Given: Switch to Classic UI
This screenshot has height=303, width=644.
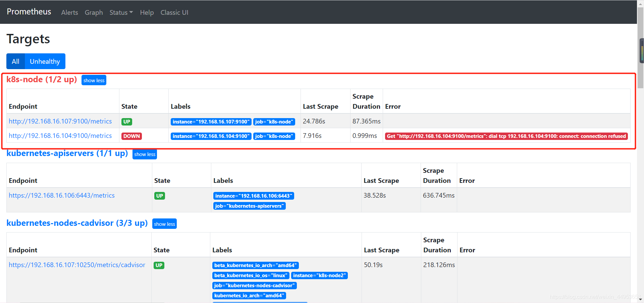Looking at the screenshot, I should [174, 12].
